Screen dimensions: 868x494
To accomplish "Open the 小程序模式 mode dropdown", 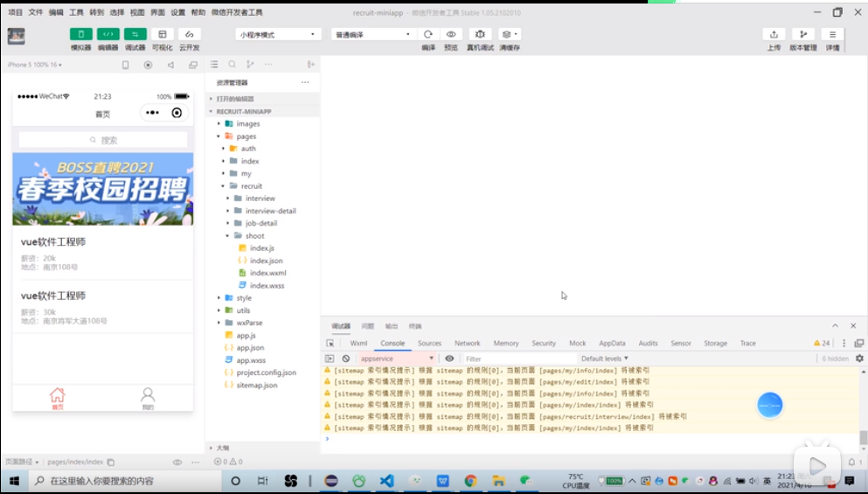I will [279, 34].
